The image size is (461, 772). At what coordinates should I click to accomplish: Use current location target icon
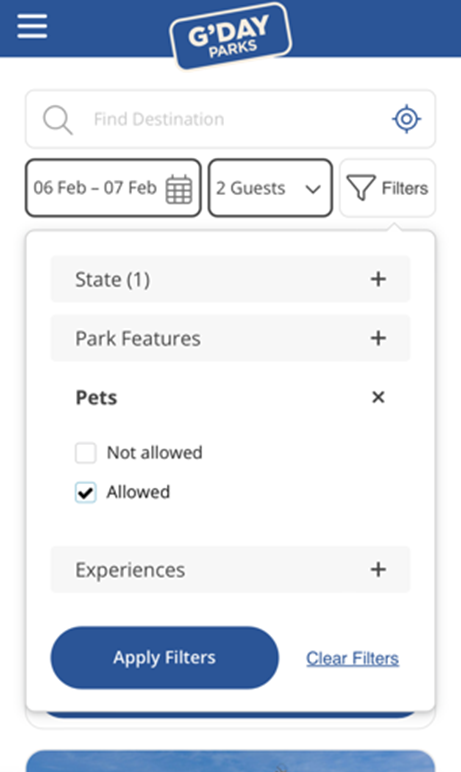coord(406,119)
